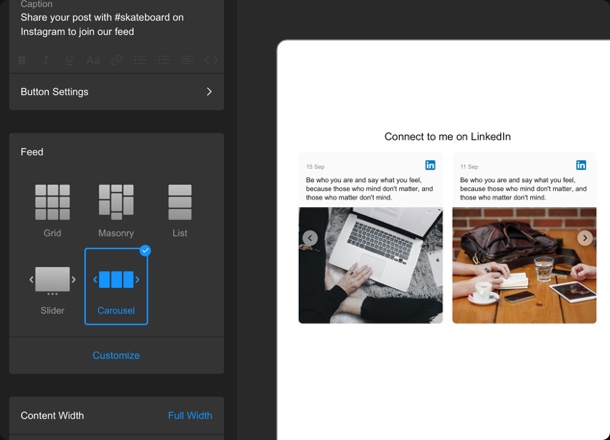Click into the Caption text field
Image resolution: width=610 pixels, height=440 pixels.
pyautogui.click(x=116, y=25)
